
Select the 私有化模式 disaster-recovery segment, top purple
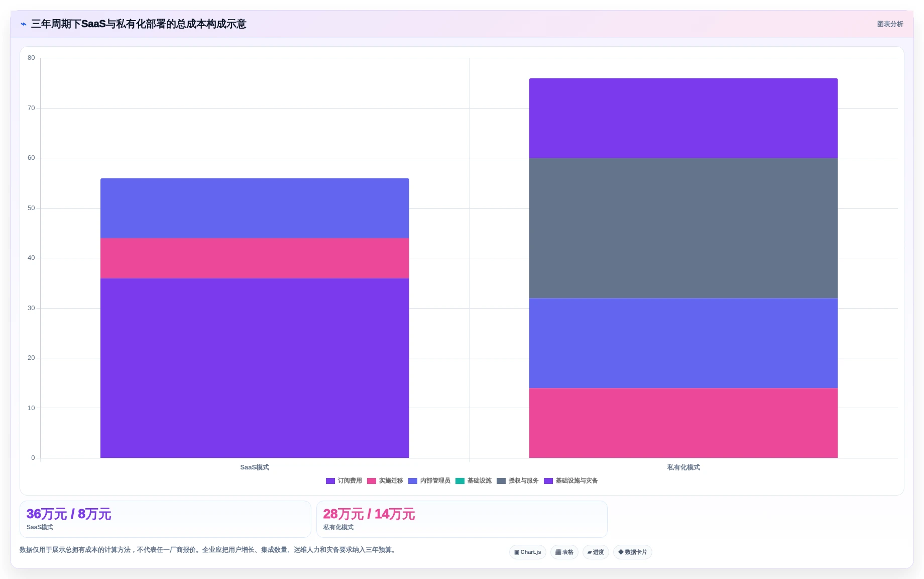pyautogui.click(x=683, y=118)
